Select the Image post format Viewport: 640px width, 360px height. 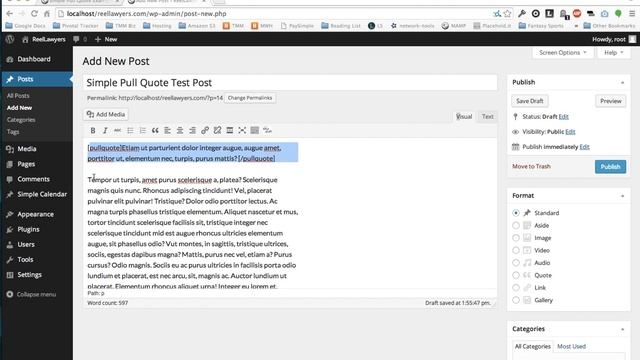[516, 238]
